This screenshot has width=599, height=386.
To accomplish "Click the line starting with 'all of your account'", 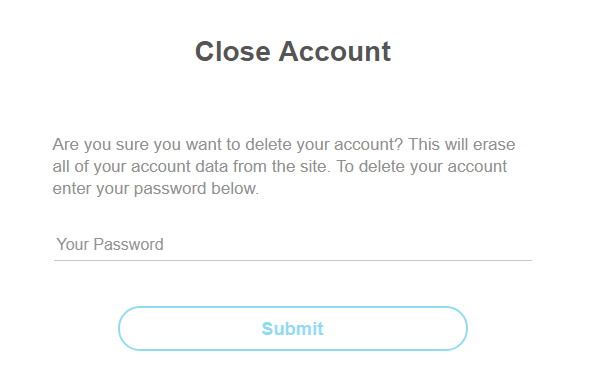I will [x=280, y=167].
